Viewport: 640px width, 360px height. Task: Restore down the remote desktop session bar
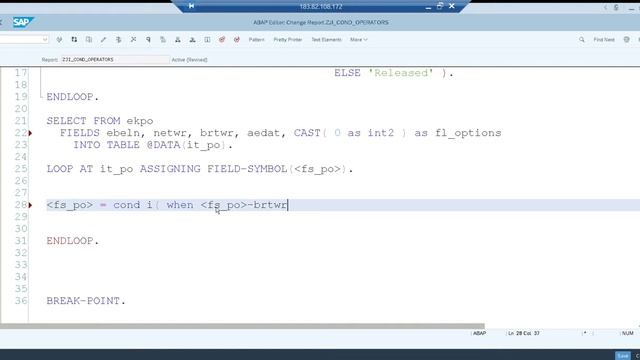point(440,6)
